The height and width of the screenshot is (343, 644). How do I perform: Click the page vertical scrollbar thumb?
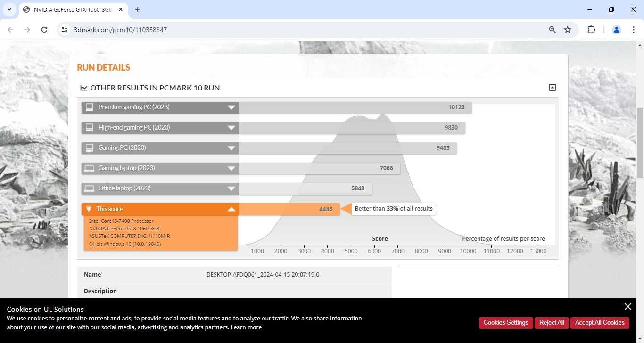click(x=640, y=143)
